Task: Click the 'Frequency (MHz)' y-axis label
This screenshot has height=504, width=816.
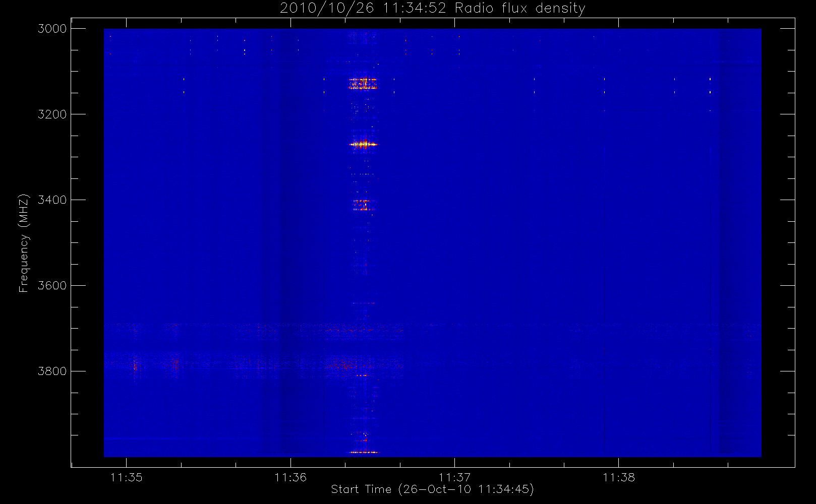Action: pos(24,243)
